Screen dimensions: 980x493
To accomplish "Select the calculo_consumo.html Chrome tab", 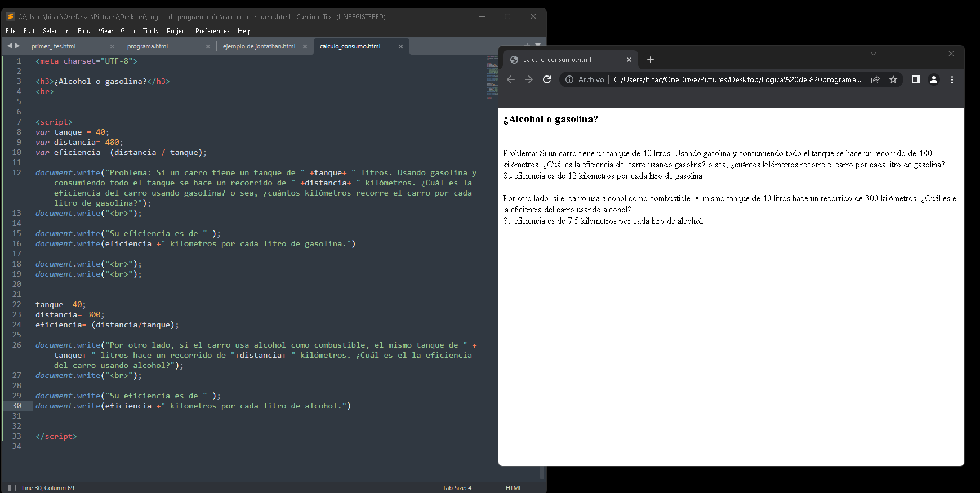I will click(x=570, y=60).
